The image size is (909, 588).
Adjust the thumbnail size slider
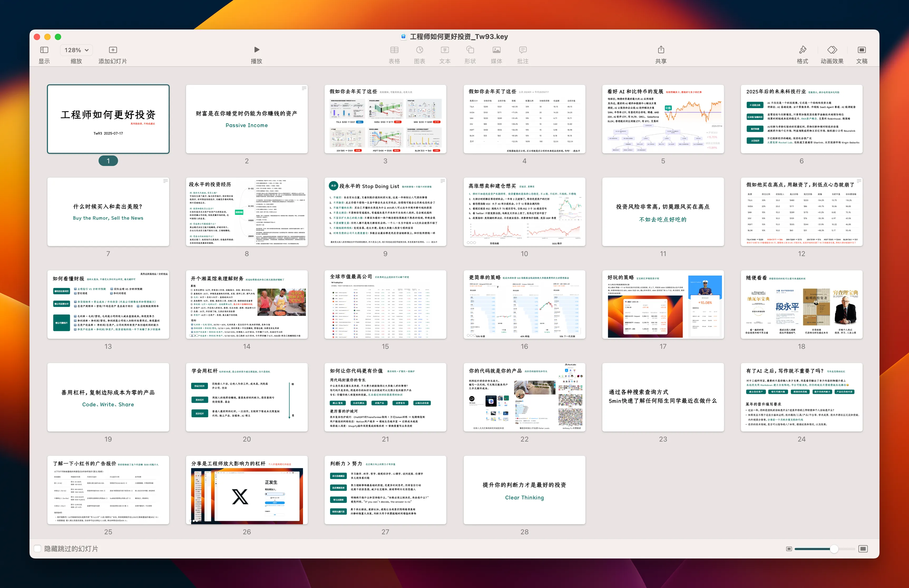pyautogui.click(x=834, y=549)
